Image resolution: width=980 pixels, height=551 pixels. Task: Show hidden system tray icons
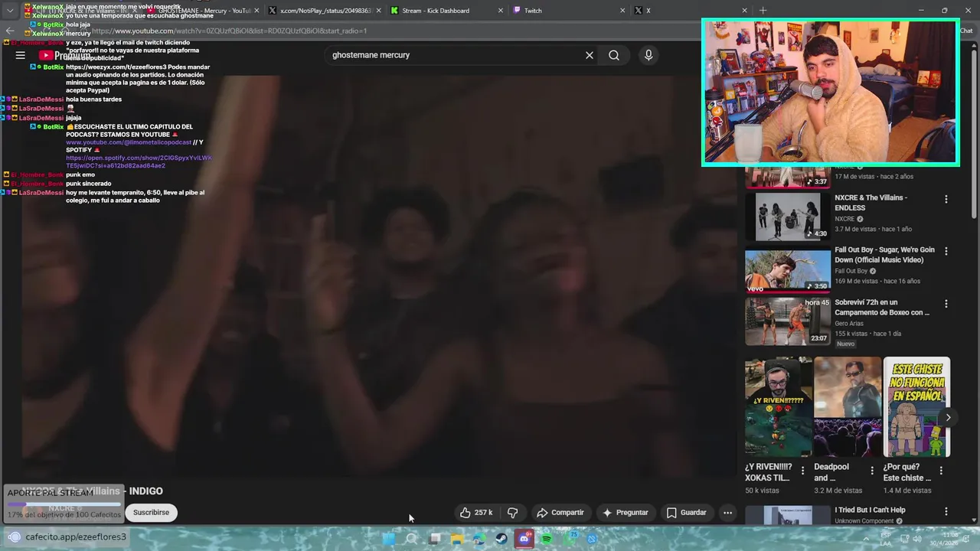coord(866,539)
